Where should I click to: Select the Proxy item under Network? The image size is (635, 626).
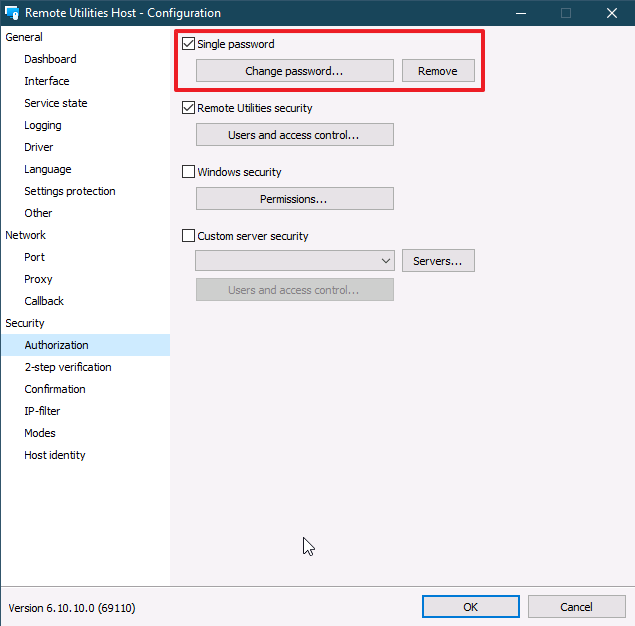[x=38, y=279]
